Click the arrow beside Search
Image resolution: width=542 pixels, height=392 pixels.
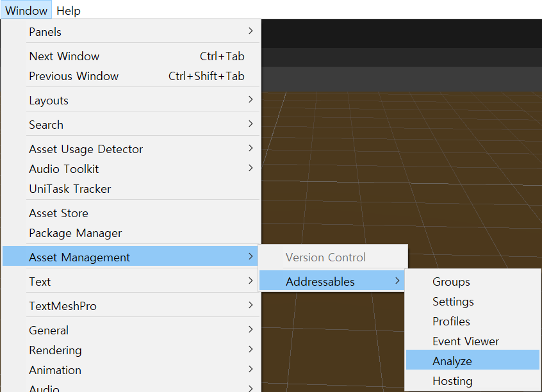[251, 124]
